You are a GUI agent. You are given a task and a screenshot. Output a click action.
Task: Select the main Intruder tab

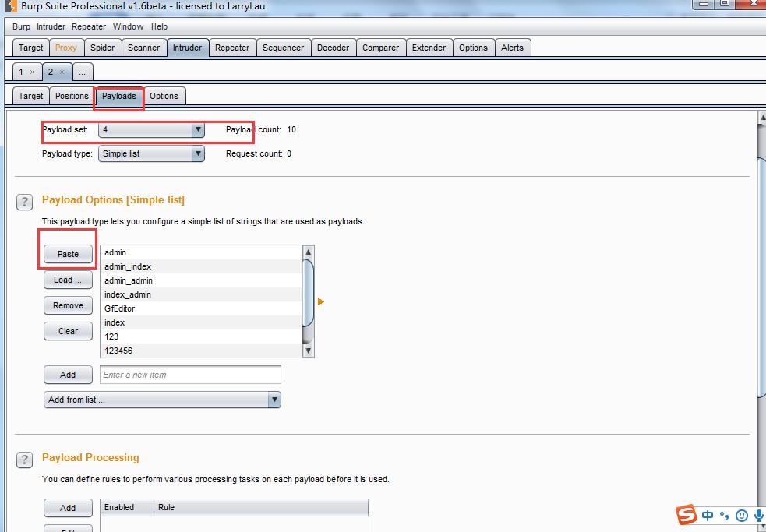188,48
